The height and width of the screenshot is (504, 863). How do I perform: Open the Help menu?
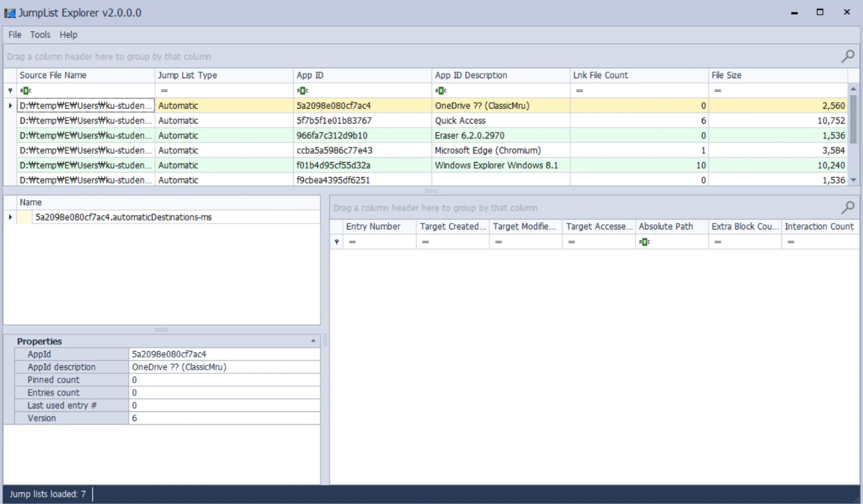(x=68, y=35)
